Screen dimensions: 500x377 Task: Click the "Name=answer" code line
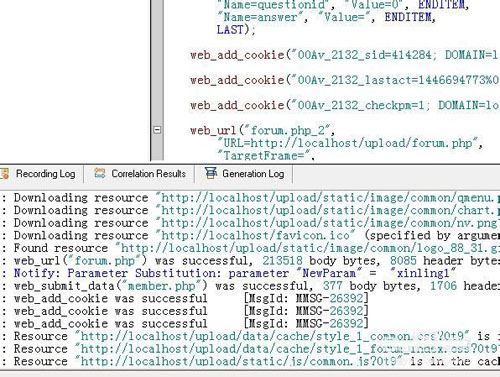click(326, 17)
